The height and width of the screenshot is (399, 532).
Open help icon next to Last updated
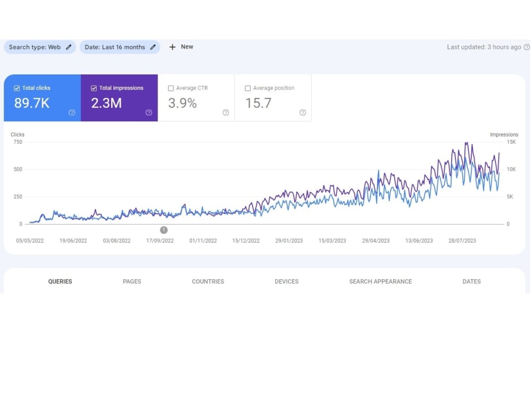[527, 47]
